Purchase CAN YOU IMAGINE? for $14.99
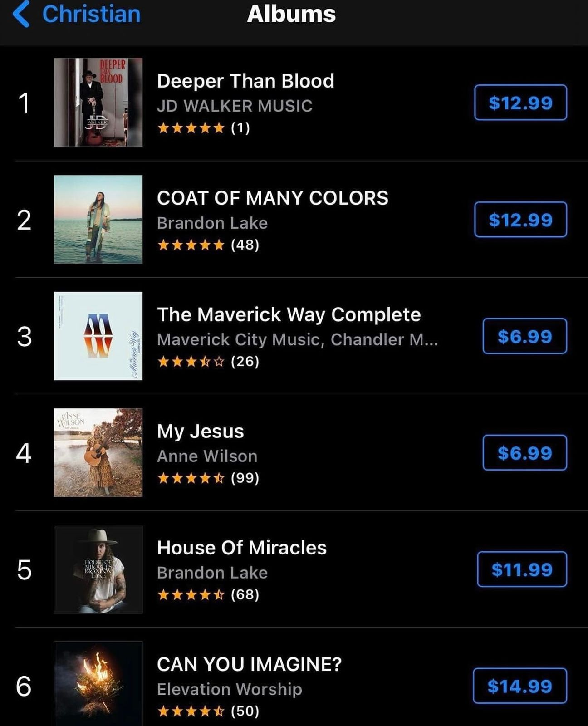Viewport: 588px width, 726px height. pos(519,686)
